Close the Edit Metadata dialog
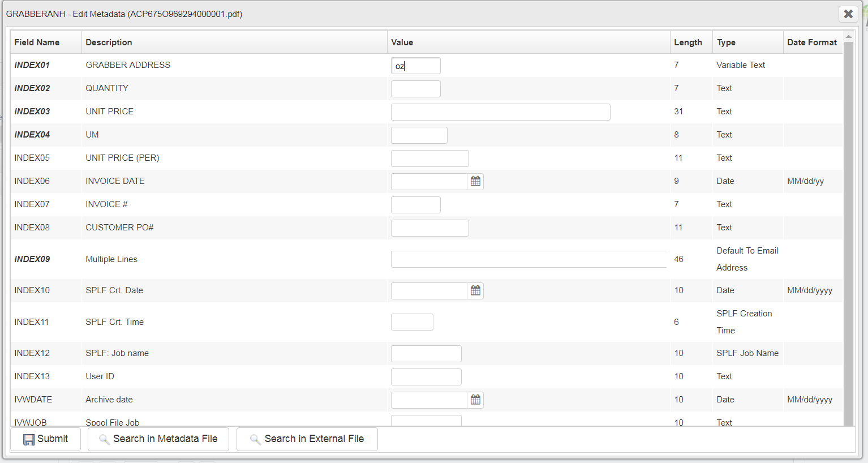Image resolution: width=868 pixels, height=463 pixels. tap(848, 14)
